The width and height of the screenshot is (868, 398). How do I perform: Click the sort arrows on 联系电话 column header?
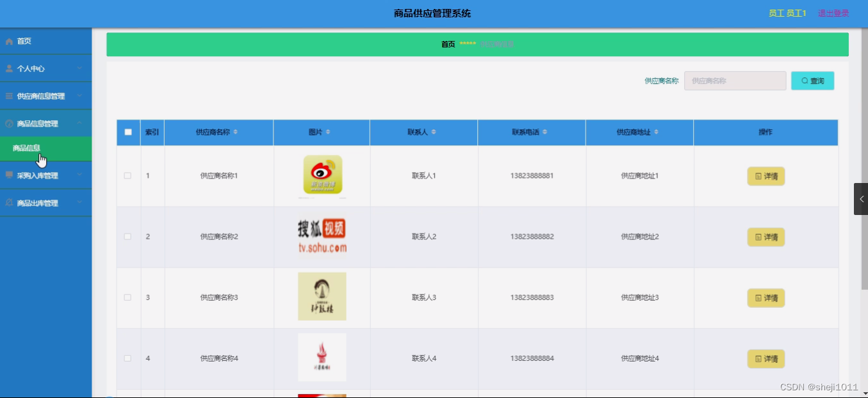pos(545,132)
